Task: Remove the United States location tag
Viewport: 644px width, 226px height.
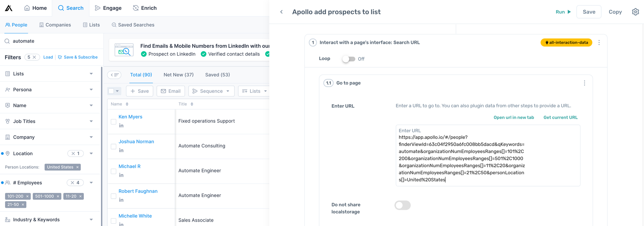Action: [x=77, y=167]
